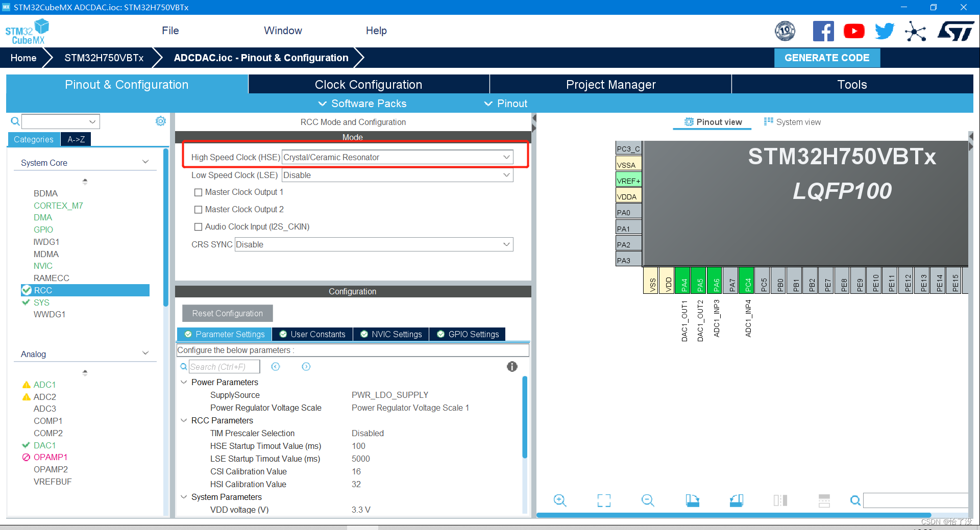980x530 pixels.
Task: Click the pin search magnifier icon
Action: pyautogui.click(x=855, y=501)
